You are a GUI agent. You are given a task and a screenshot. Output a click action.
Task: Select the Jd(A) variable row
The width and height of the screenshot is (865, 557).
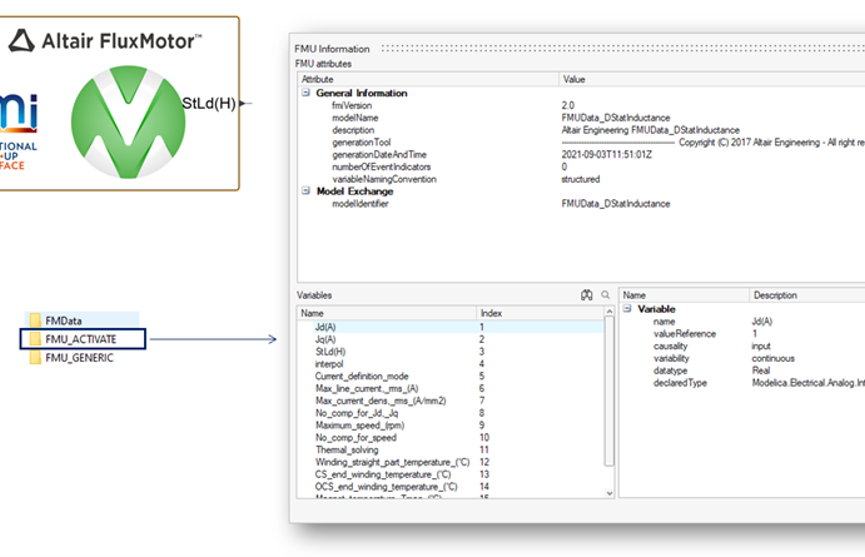click(x=451, y=327)
